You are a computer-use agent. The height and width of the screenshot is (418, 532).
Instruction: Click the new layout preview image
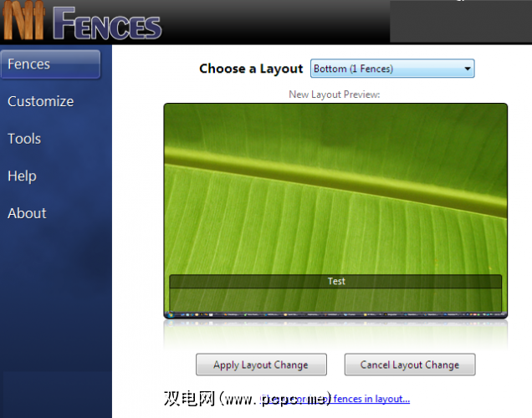(335, 211)
